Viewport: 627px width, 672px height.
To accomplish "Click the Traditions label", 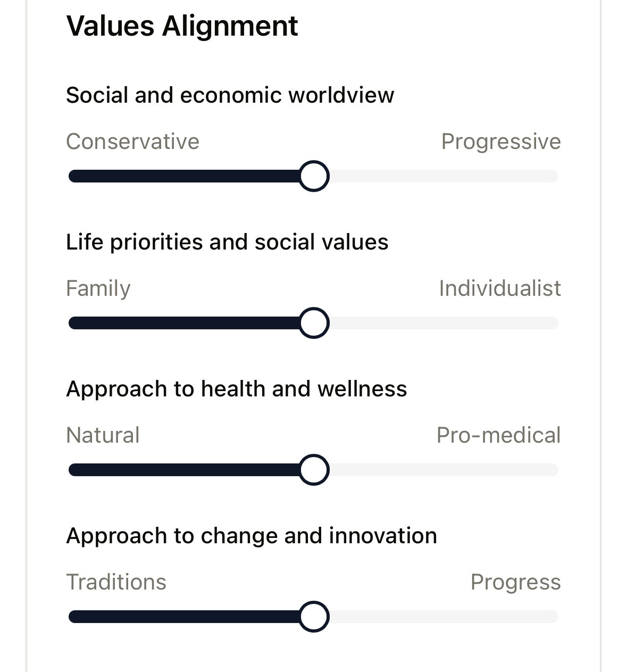I will click(x=116, y=582).
